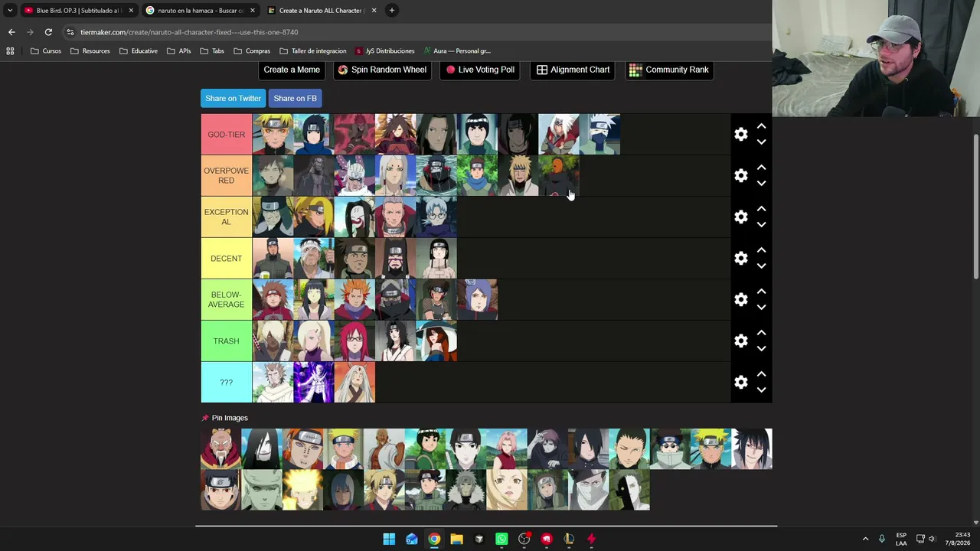The image size is (980, 551).
Task: Open the volume control in the system tray
Action: [x=933, y=539]
